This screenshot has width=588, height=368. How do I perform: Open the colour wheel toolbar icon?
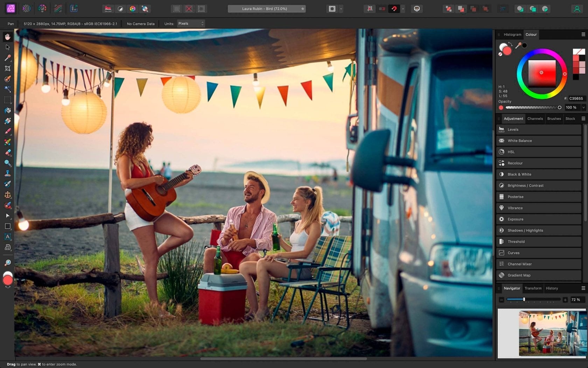pos(132,9)
